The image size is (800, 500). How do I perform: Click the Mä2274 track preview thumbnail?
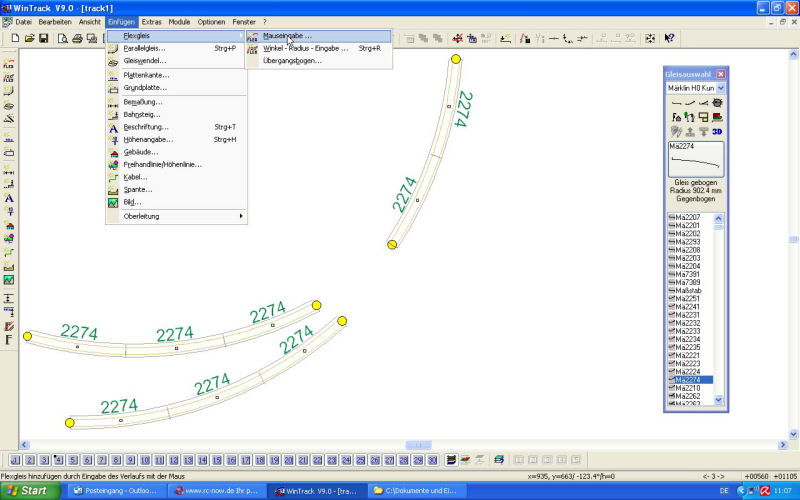tap(696, 159)
